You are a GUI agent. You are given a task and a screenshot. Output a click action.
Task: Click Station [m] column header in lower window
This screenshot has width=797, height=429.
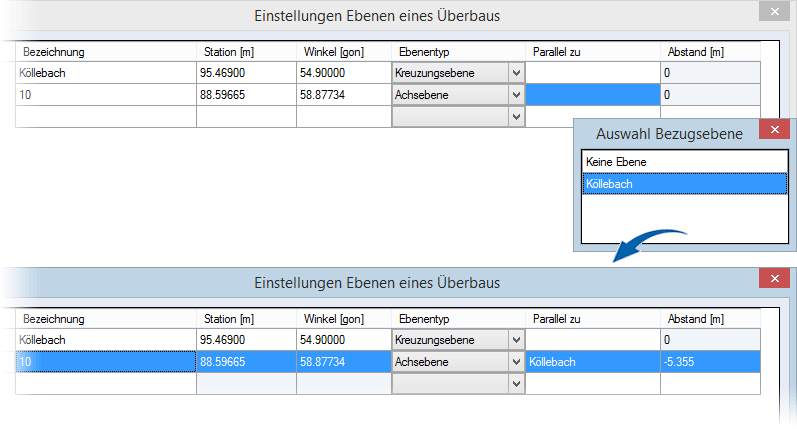[247, 319]
